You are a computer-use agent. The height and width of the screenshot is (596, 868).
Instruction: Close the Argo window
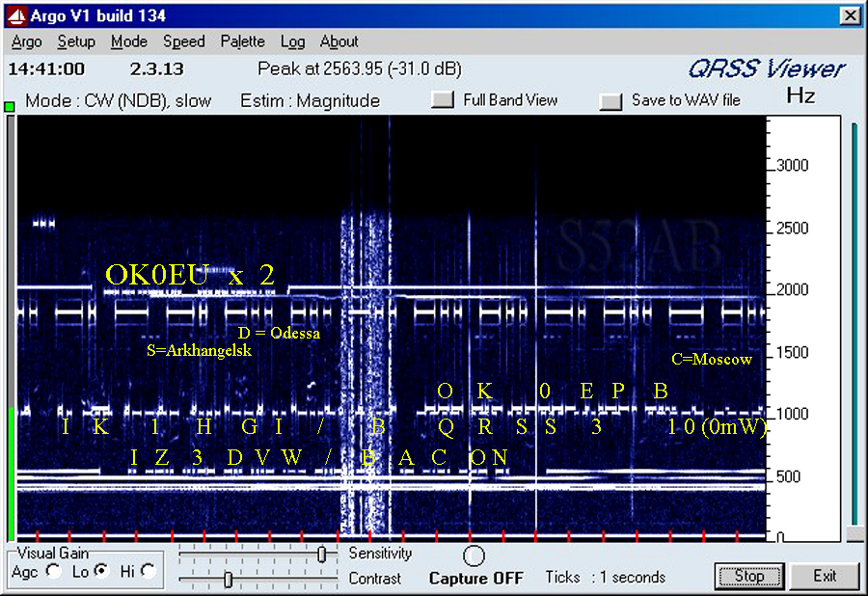(850, 15)
